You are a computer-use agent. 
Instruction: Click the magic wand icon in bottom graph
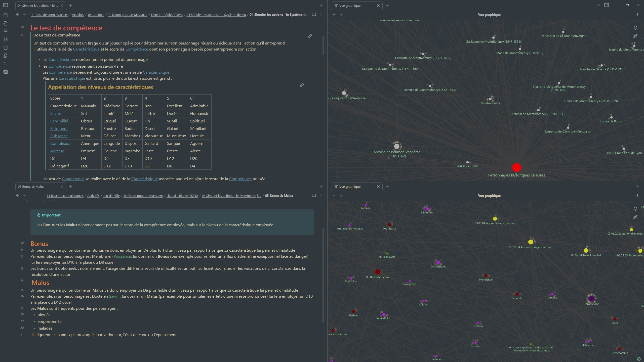635,217
